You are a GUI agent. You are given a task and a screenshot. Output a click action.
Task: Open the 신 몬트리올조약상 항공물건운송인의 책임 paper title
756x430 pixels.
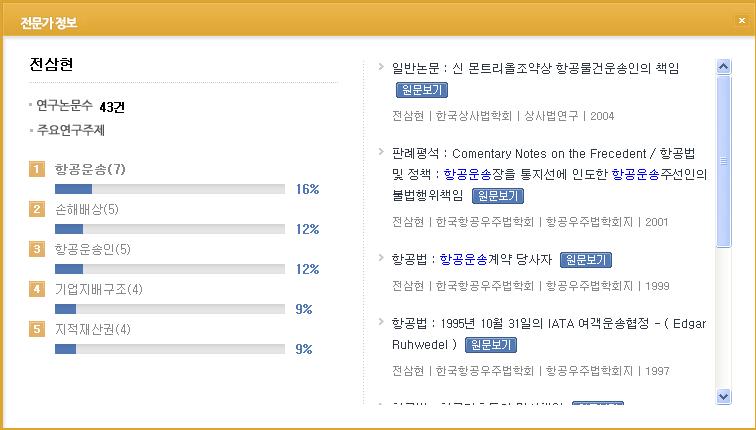[536, 68]
